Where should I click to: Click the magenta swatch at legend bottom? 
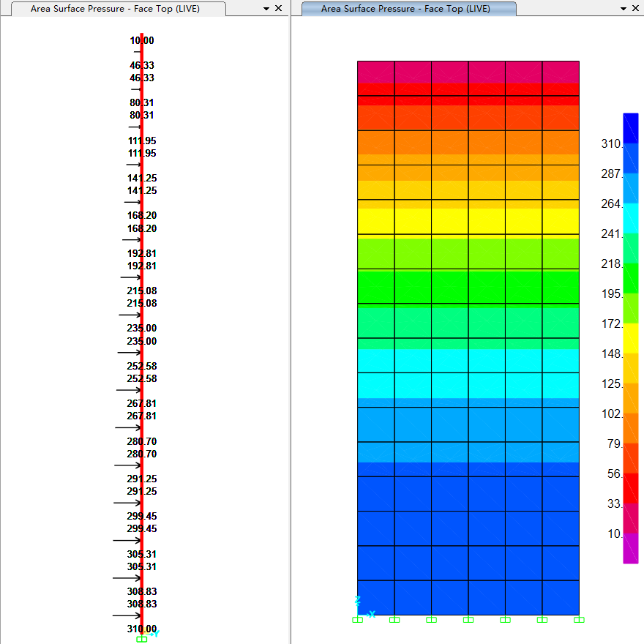[x=630, y=548]
